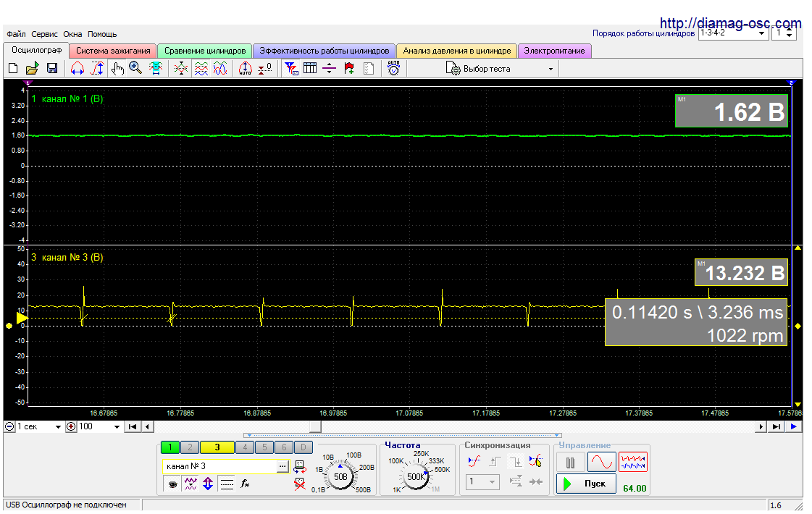This screenshot has width=812, height=514.
Task: Switch to the Сравнение цилиндров tab
Action: click(204, 51)
